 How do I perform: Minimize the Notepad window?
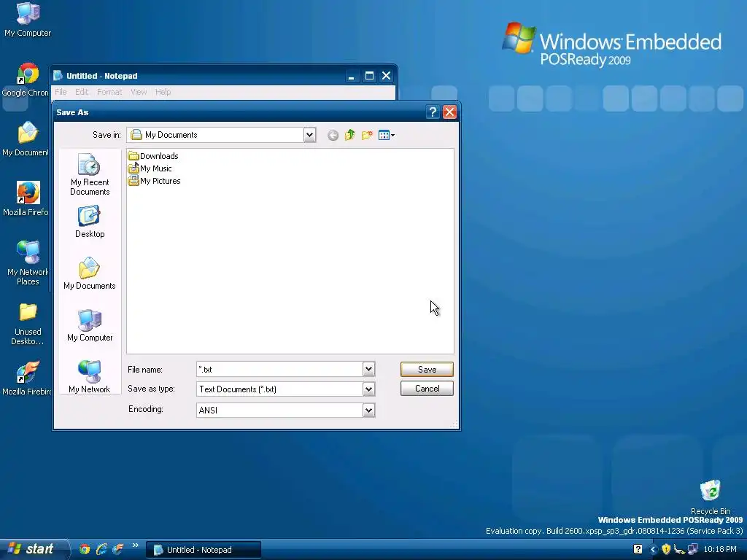click(x=352, y=76)
